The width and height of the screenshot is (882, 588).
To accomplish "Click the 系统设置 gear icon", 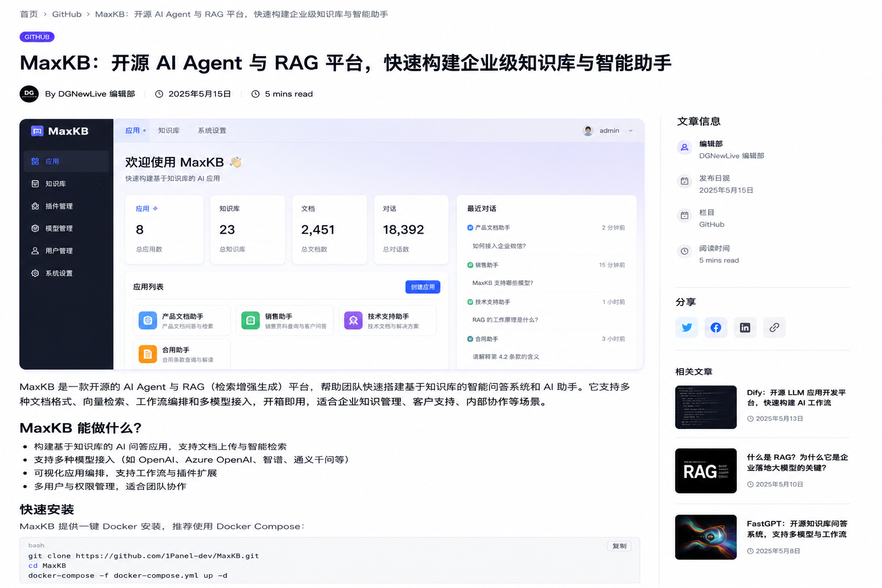I will (35, 273).
